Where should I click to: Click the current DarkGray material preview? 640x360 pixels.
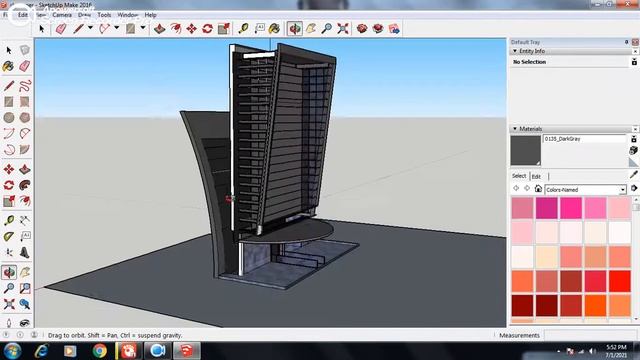point(525,150)
